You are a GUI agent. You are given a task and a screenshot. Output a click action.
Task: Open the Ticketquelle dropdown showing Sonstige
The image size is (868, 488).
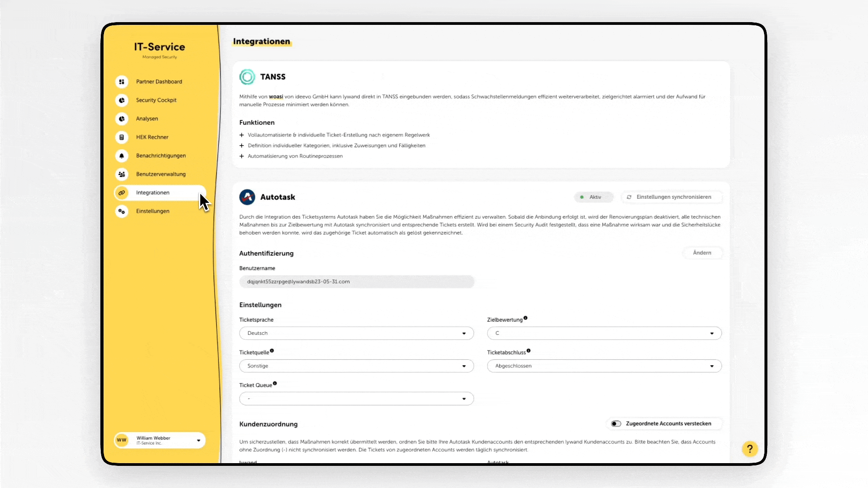click(356, 366)
